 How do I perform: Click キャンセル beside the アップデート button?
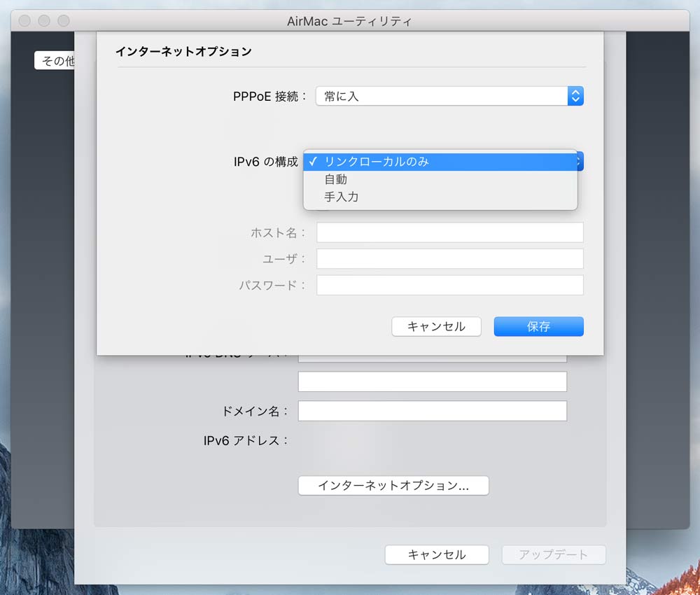point(437,554)
